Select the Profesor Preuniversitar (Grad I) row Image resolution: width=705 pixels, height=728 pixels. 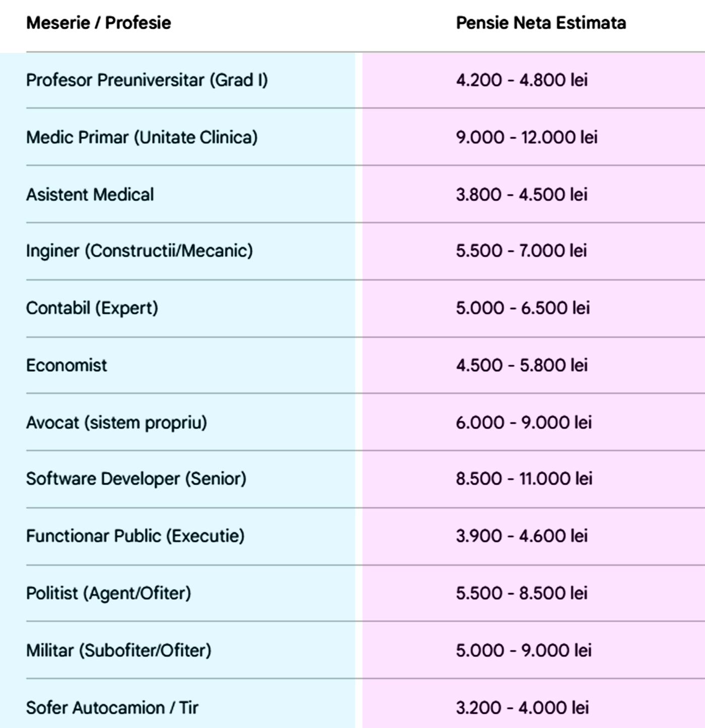click(147, 80)
